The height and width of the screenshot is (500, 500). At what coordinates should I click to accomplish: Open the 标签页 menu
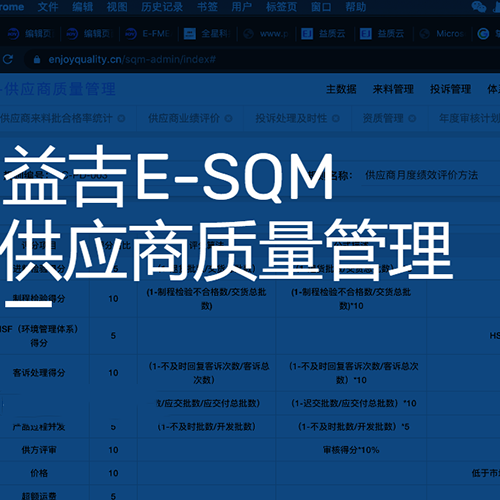[281, 7]
